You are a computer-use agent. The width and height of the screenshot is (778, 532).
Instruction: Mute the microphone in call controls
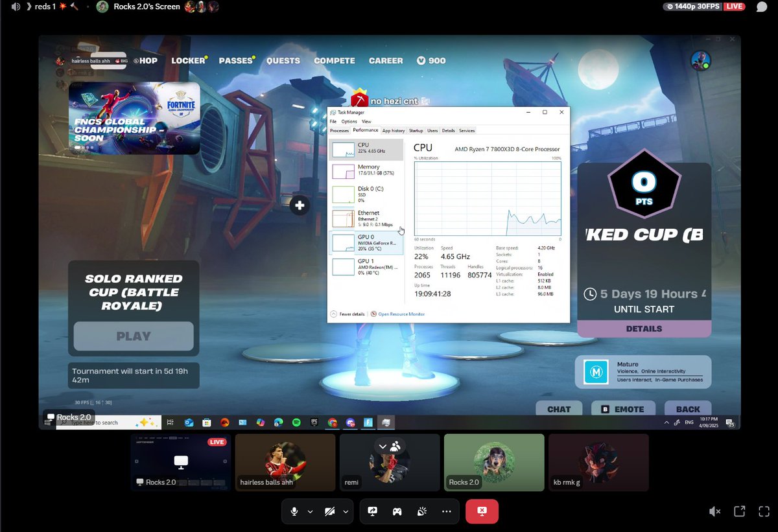click(294, 511)
